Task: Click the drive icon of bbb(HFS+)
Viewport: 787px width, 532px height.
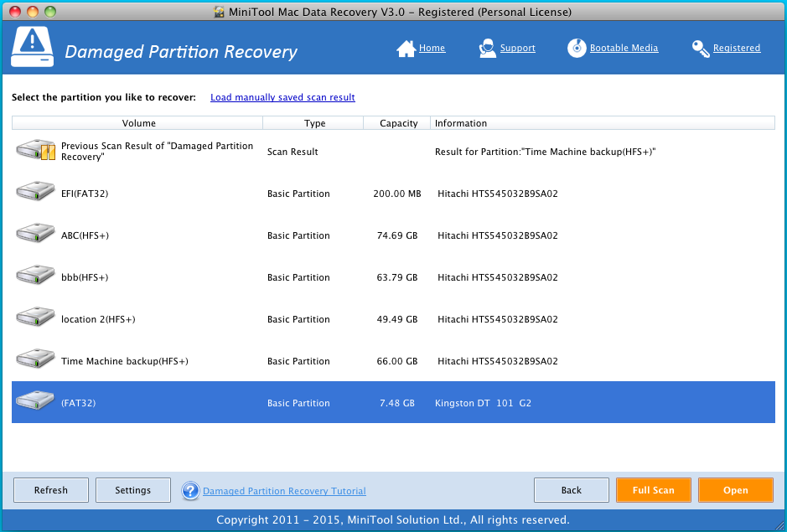Action: click(x=35, y=275)
